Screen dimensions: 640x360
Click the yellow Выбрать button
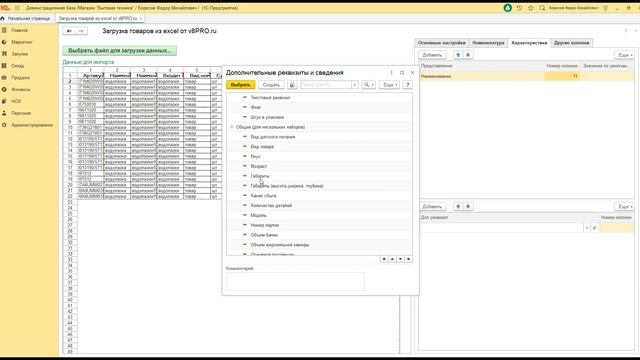coord(241,85)
